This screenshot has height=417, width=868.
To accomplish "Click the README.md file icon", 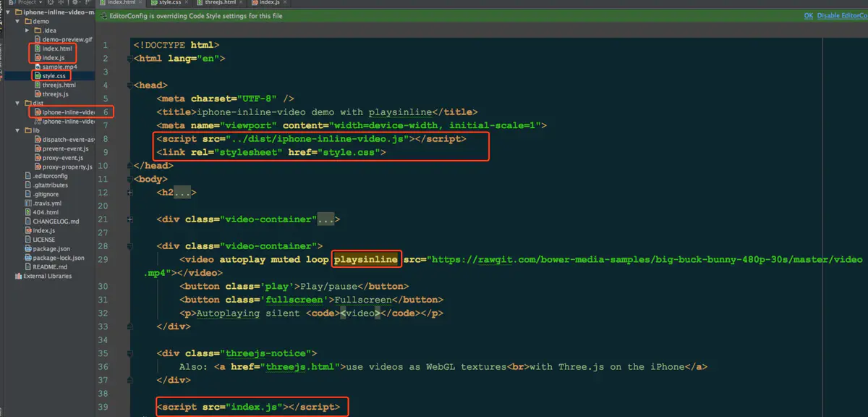I will (x=27, y=267).
